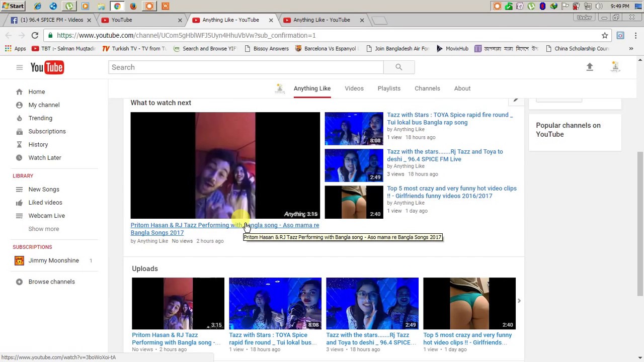This screenshot has width=644, height=362.
Task: Reload the page with the refresh icon
Action: click(x=35, y=35)
